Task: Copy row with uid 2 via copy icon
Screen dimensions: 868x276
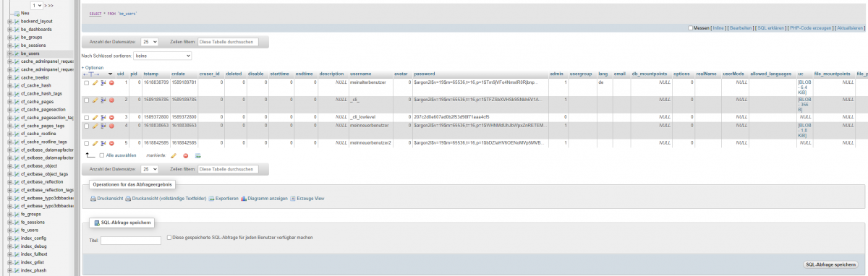Action: coord(103,100)
